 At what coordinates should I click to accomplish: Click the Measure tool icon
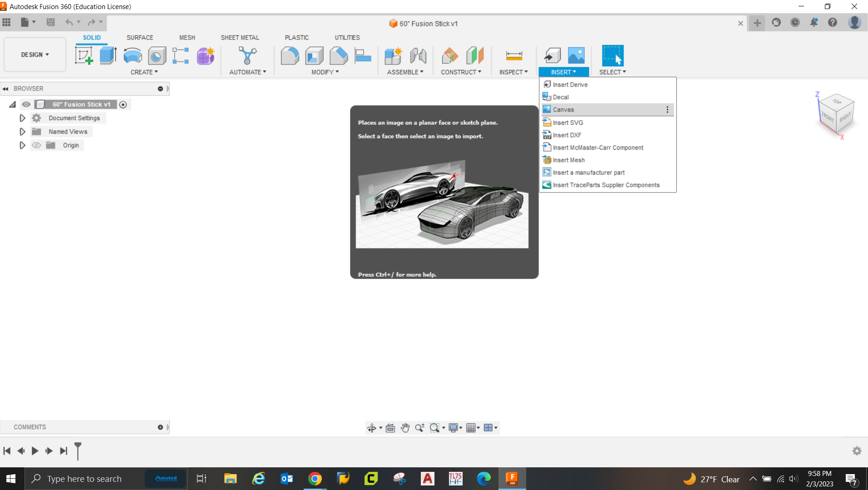point(514,56)
